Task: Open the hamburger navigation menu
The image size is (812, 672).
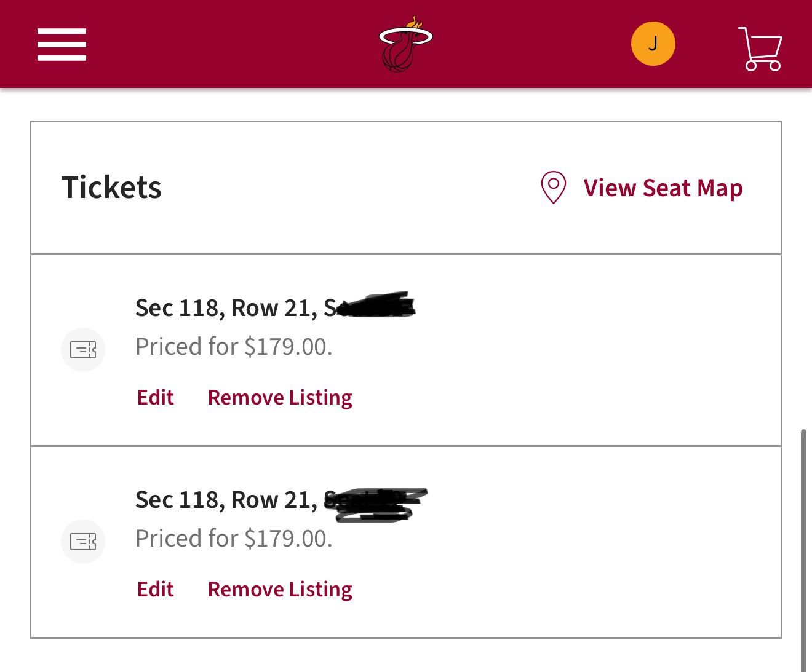Action: click(x=62, y=43)
